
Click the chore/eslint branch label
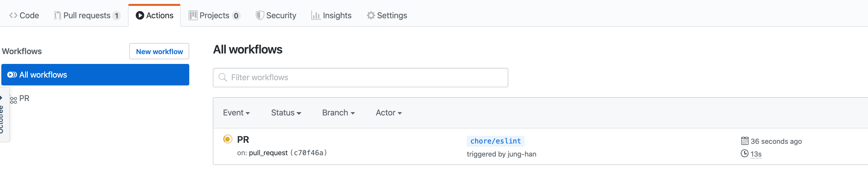tap(495, 141)
